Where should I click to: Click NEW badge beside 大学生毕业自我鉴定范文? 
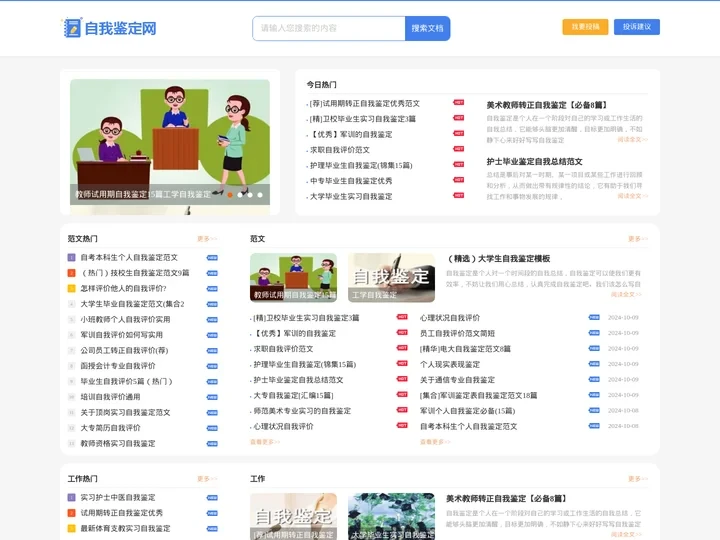212,304
